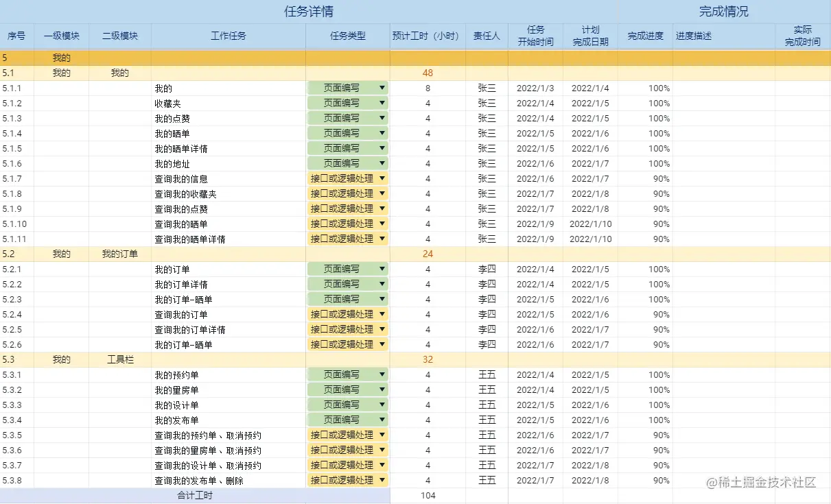The height and width of the screenshot is (504, 831).
Task: Click the 合计工时 summary cell
Action: pyautogui.click(x=196, y=495)
